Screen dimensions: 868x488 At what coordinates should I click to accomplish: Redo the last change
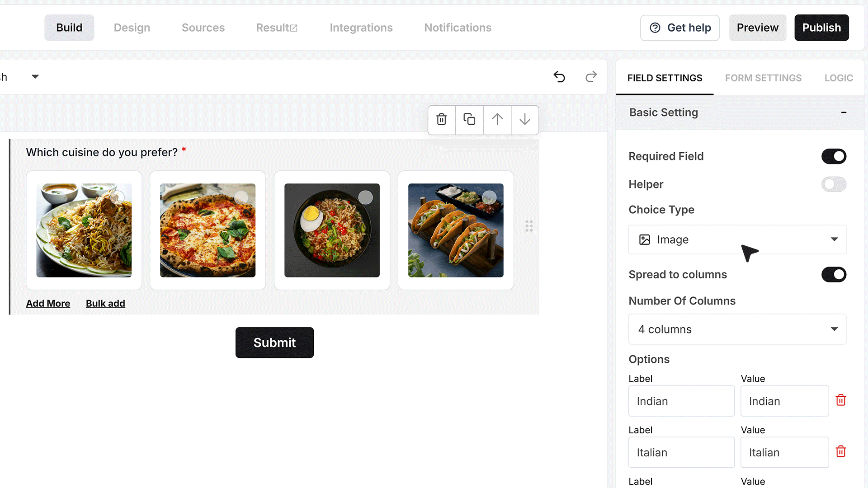point(591,77)
